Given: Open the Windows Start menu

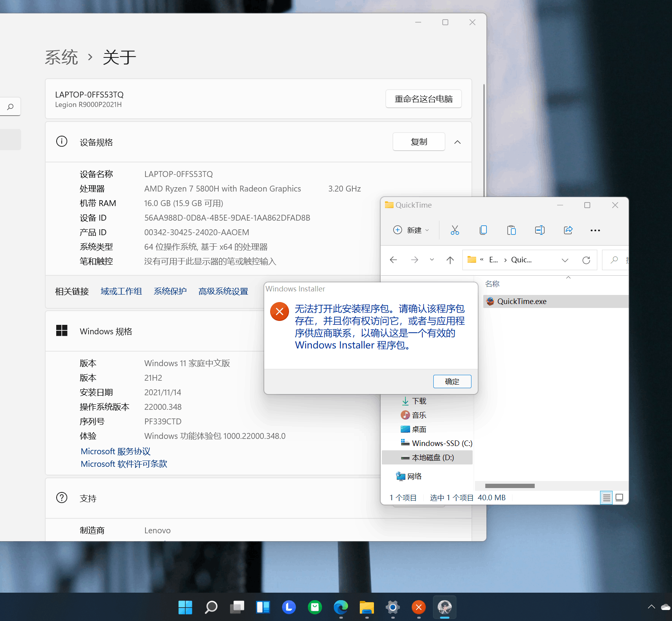Looking at the screenshot, I should 185,607.
